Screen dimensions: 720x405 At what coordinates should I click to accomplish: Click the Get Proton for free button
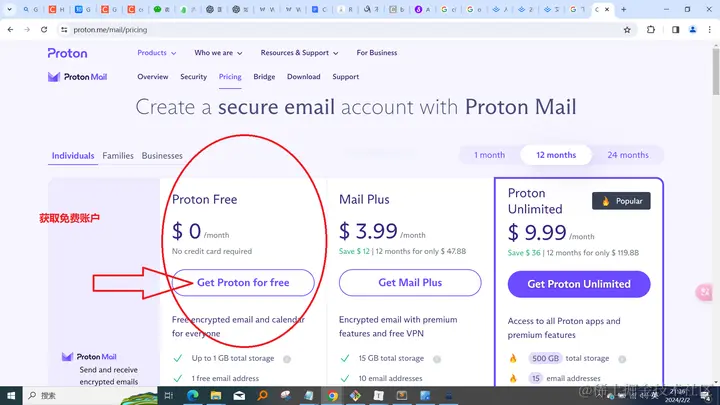pos(243,282)
